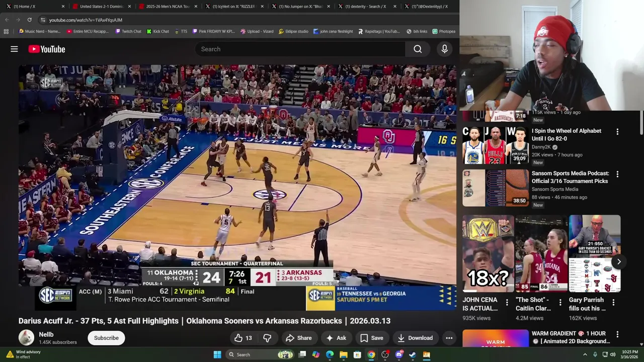
Task: Open Sansom Sports Media Podcast thumbnail
Action: (496, 188)
